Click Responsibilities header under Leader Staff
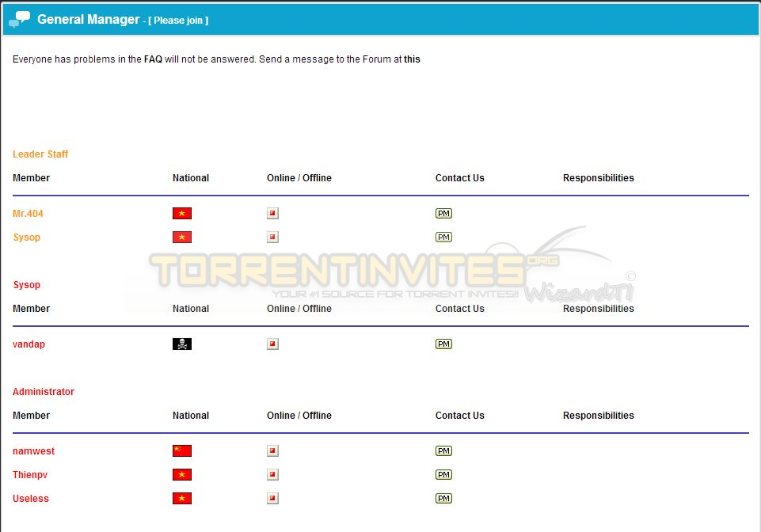 [599, 178]
